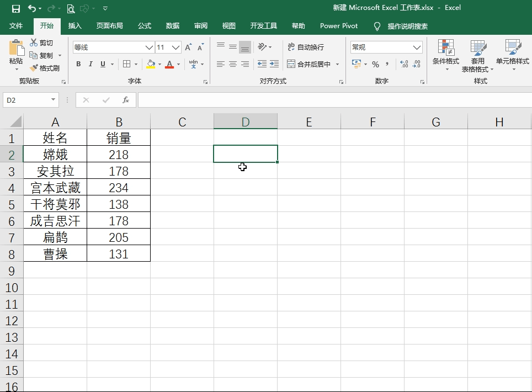532x392 pixels.
Task: Toggle Bottom Align for cells
Action: point(245,47)
